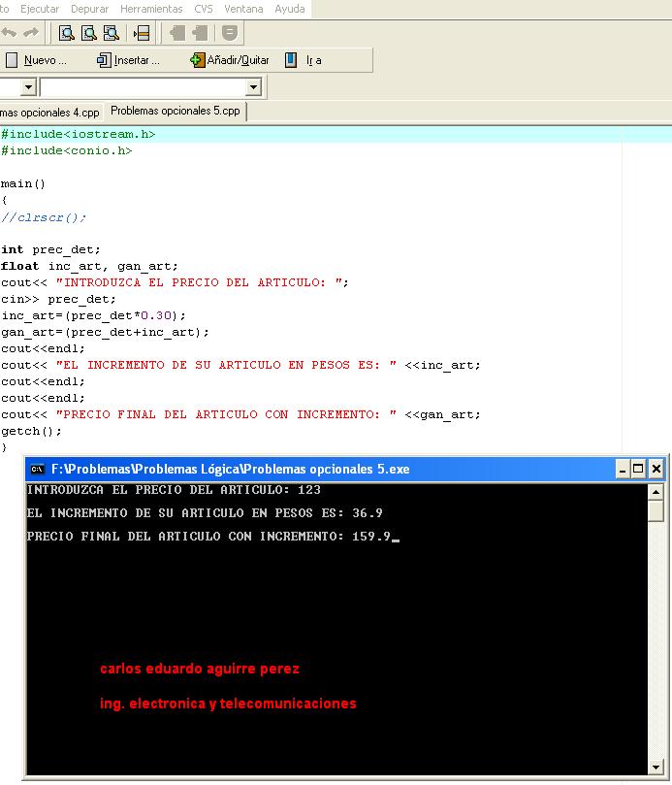Click the Go to Line toolbar icon
The height and width of the screenshot is (785, 672).
[x=142, y=34]
